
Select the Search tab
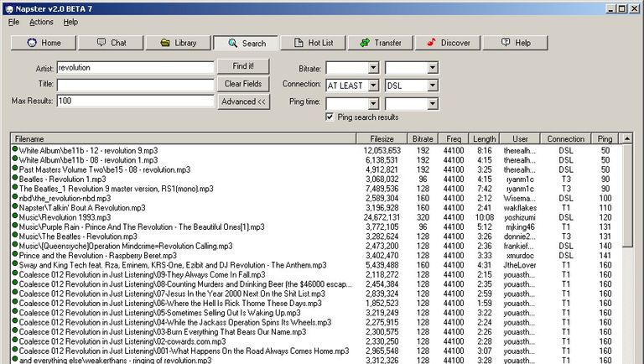point(246,43)
